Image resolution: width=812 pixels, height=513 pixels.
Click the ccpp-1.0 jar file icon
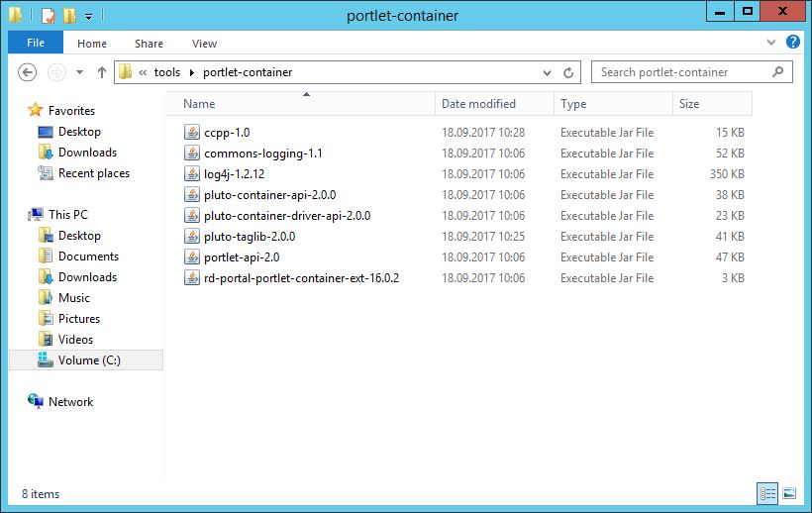click(x=191, y=133)
